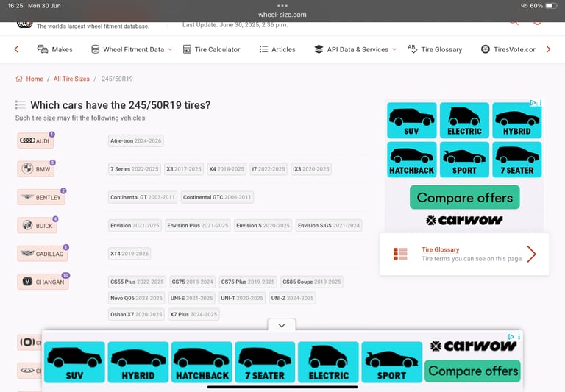
Task: Select the Bentley make badge
Action: coord(41,197)
